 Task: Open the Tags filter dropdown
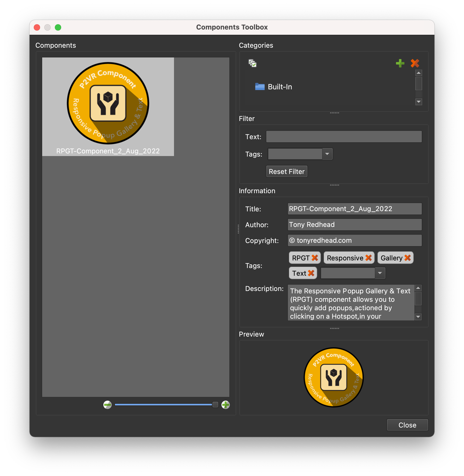(327, 154)
